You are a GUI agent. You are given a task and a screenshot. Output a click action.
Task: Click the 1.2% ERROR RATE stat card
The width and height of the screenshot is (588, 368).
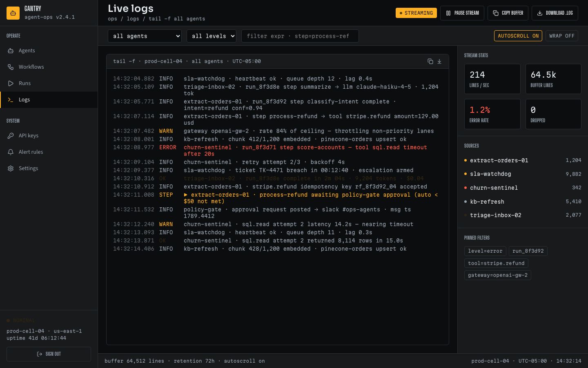click(492, 114)
